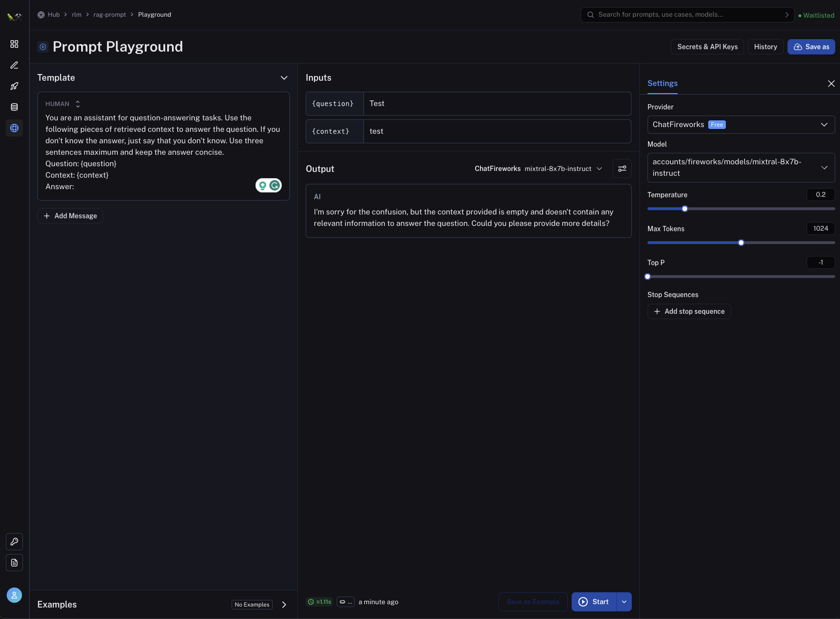Toggle the output settings sliders icon
The image size is (840, 619).
pos(622,169)
